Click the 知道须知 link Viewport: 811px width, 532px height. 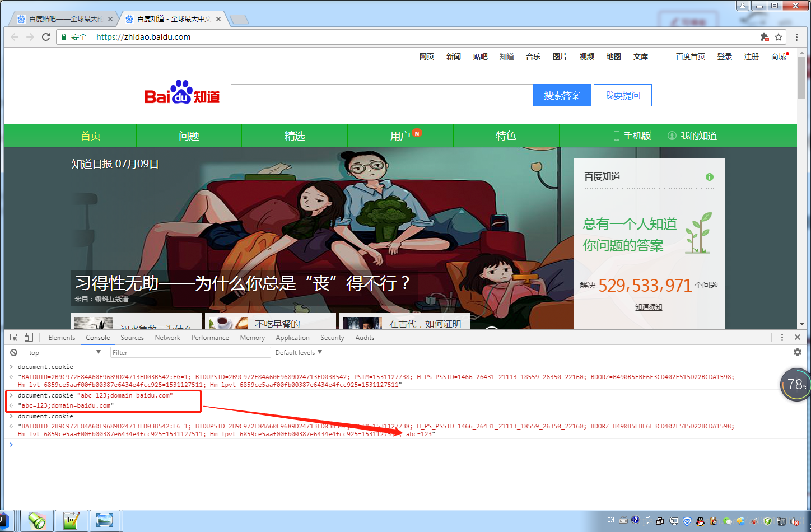click(x=649, y=307)
